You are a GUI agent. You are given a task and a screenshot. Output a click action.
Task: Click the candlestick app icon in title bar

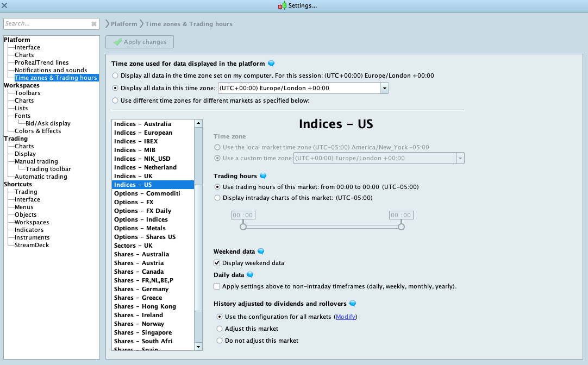point(283,5)
